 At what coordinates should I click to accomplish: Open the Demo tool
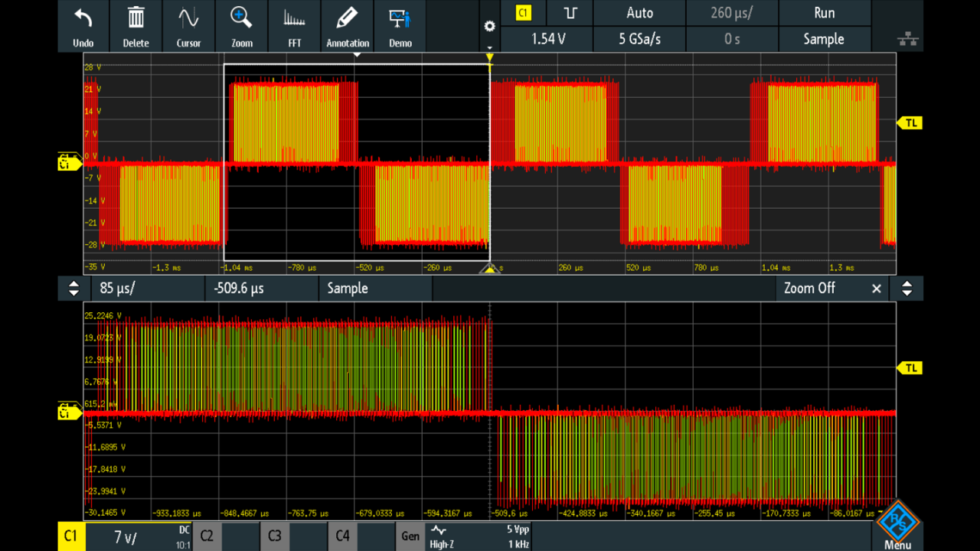coord(400,26)
